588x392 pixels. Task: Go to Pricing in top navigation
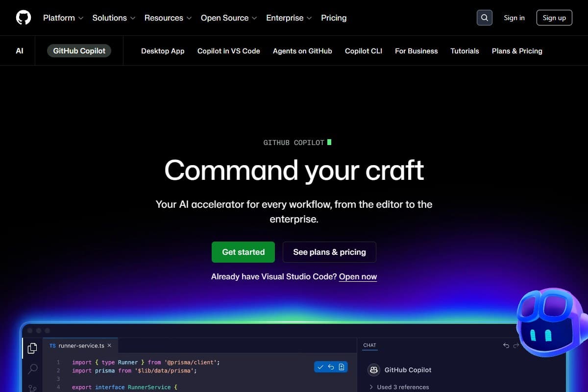(x=334, y=18)
